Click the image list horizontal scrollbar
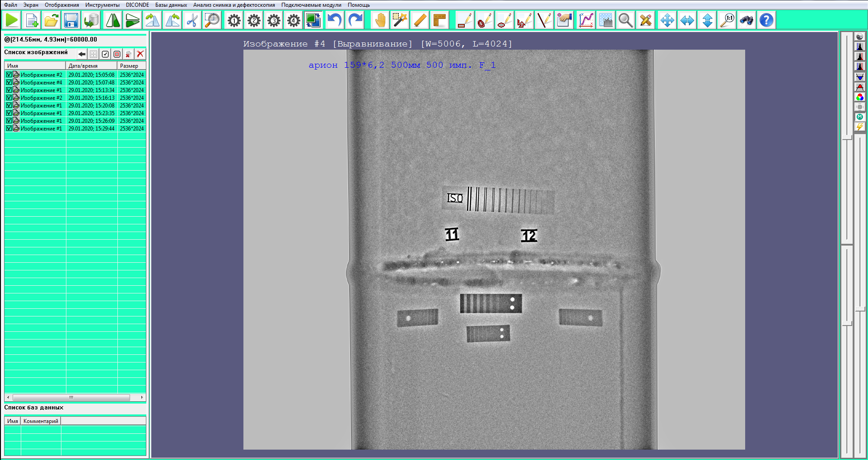This screenshot has height=460, width=868. click(71, 398)
